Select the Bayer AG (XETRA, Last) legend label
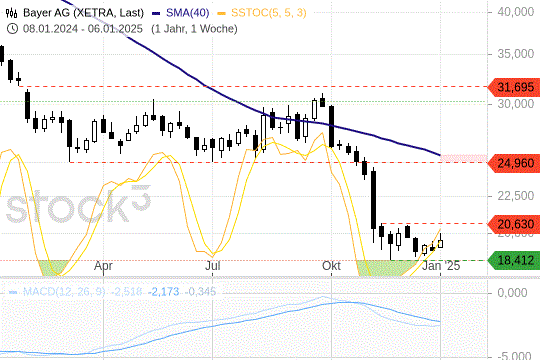Screen dimensions: 540x360 tap(83, 13)
